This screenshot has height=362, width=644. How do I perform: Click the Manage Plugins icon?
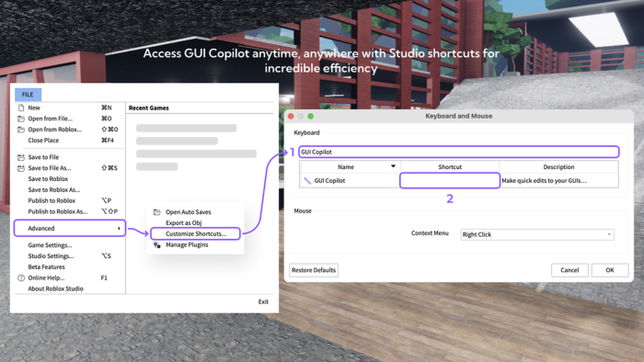[x=157, y=244]
